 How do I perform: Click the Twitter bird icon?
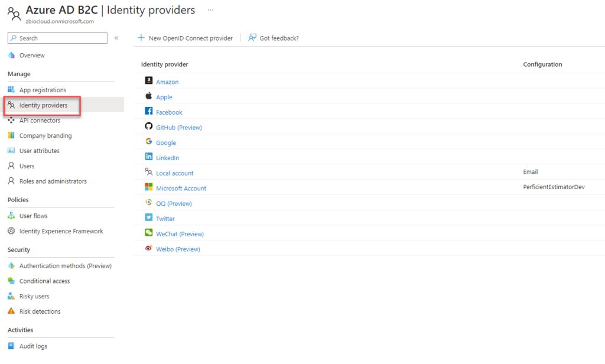[x=148, y=218]
